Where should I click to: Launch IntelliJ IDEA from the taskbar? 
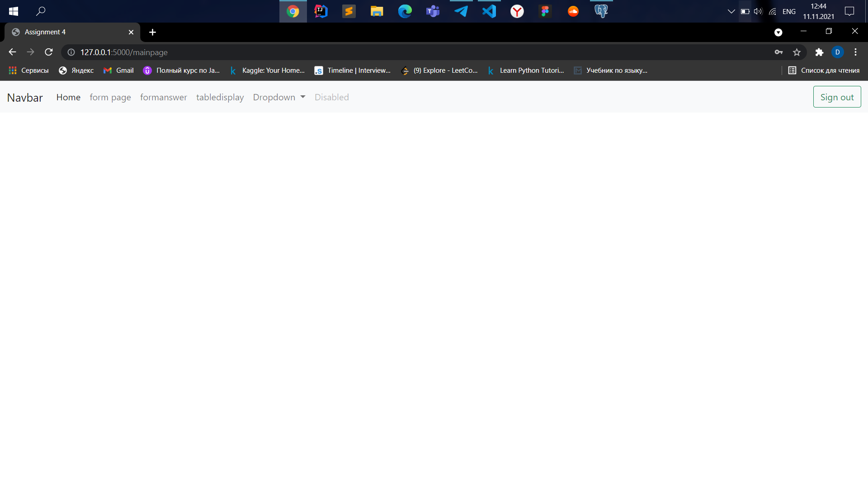click(321, 11)
